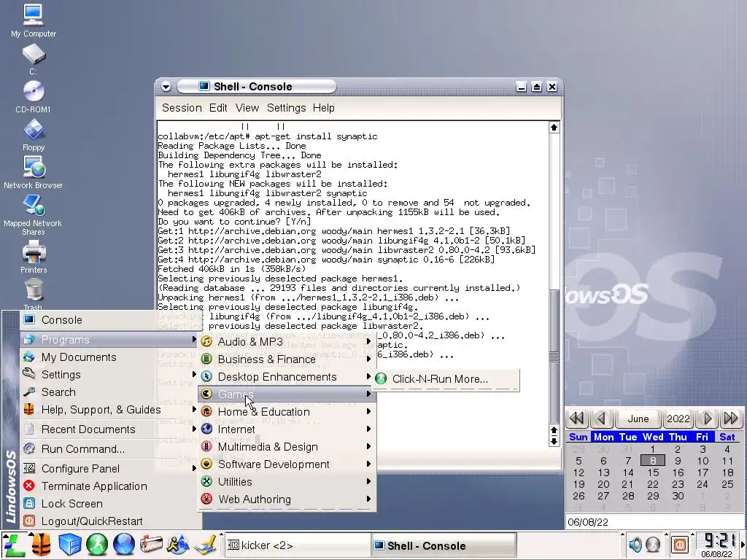Expand Audio & MP3 program category
Image resolution: width=747 pixels, height=560 pixels.
(x=287, y=342)
